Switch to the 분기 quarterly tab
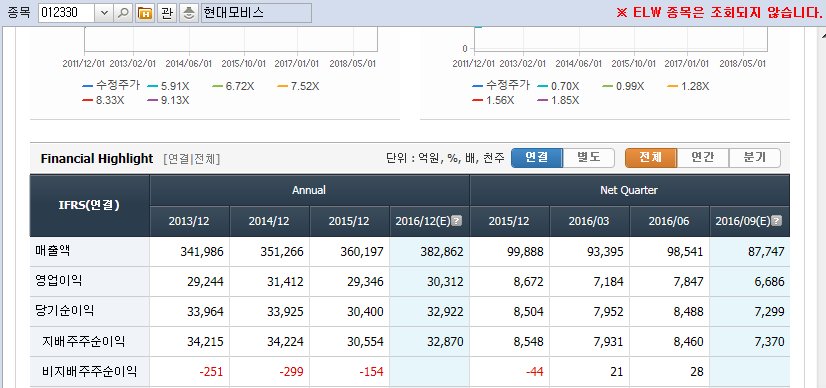This screenshot has width=826, height=388. pos(754,157)
